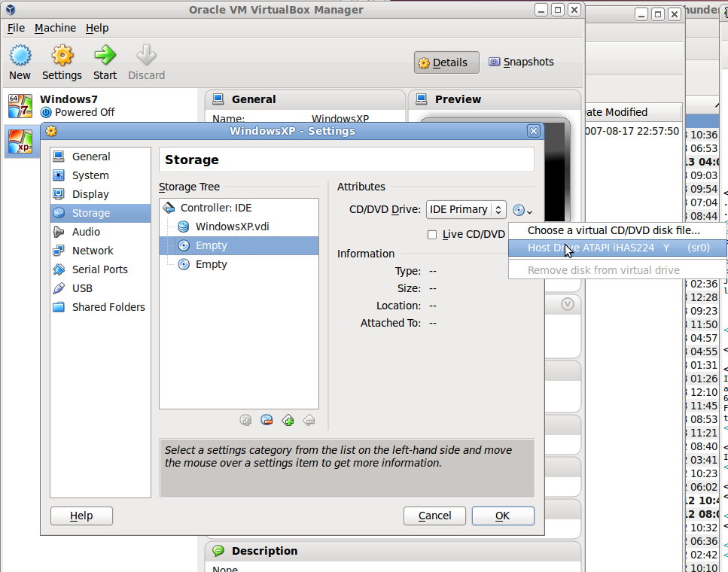Screen dimensions: 728x572
Task: Open the Display settings category
Action: pyautogui.click(x=100, y=194)
